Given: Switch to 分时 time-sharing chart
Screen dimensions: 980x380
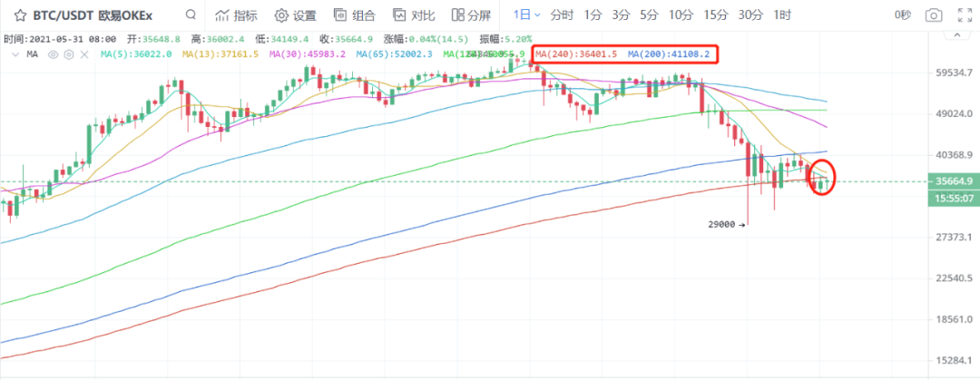Looking at the screenshot, I should coord(562,15).
